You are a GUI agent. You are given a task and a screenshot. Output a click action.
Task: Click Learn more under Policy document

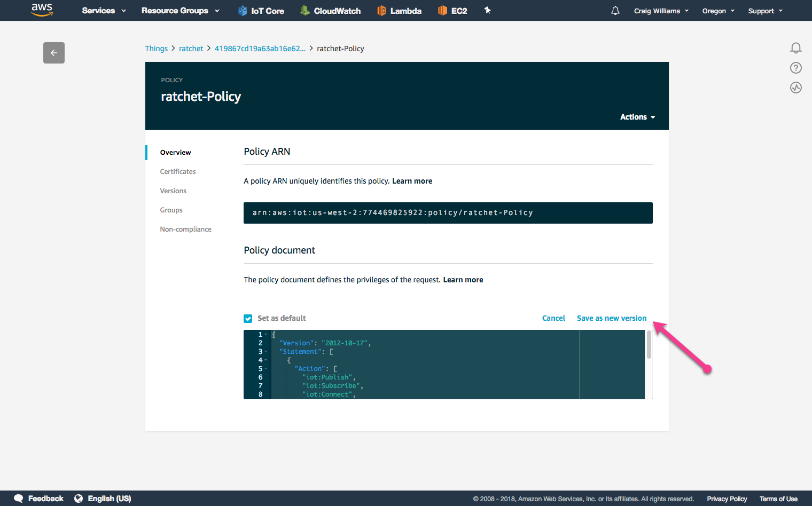click(x=463, y=280)
